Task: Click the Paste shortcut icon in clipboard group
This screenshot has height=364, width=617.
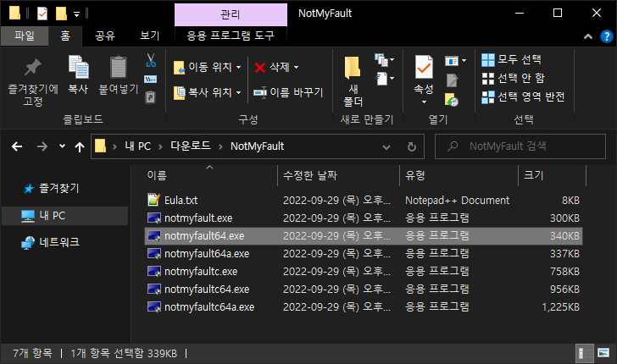Action: [x=151, y=97]
